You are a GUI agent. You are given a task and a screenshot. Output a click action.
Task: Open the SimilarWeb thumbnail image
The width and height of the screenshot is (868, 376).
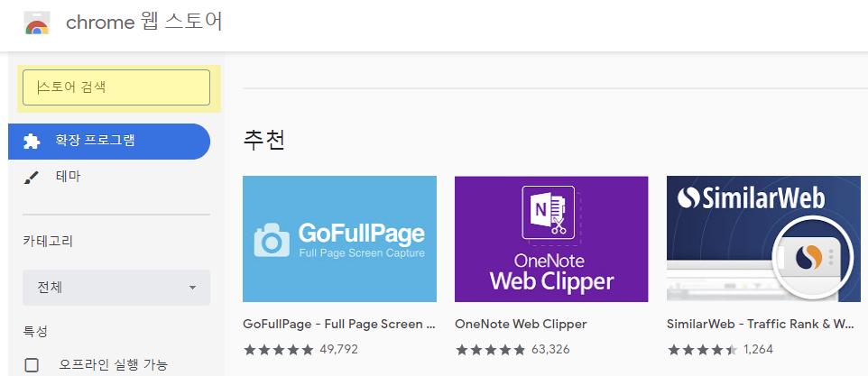coord(763,239)
